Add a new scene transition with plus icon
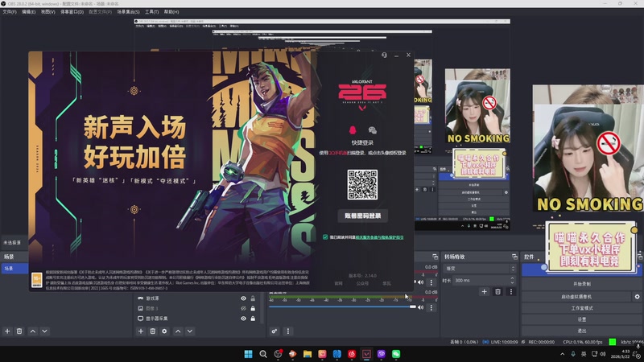 pos(484,291)
